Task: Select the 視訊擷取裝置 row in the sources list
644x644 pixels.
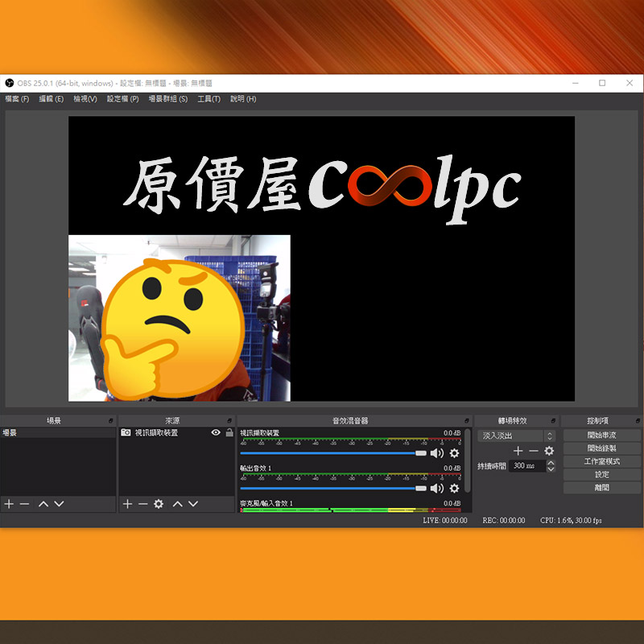Action: pos(176,432)
